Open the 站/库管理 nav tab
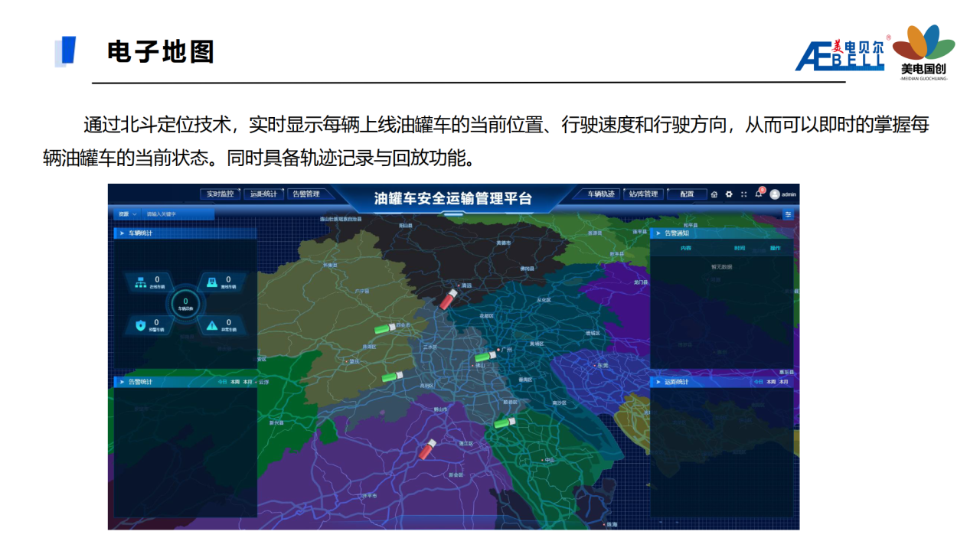980x551 pixels. tap(643, 194)
